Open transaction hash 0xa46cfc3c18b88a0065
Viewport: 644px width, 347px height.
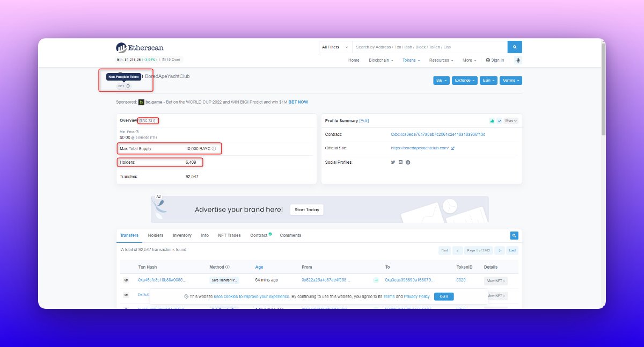pos(162,280)
